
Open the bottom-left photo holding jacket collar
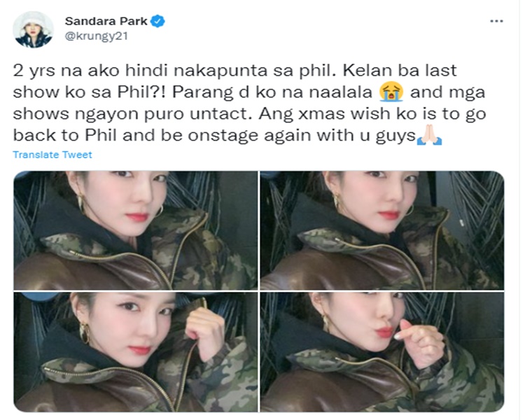[136, 352]
